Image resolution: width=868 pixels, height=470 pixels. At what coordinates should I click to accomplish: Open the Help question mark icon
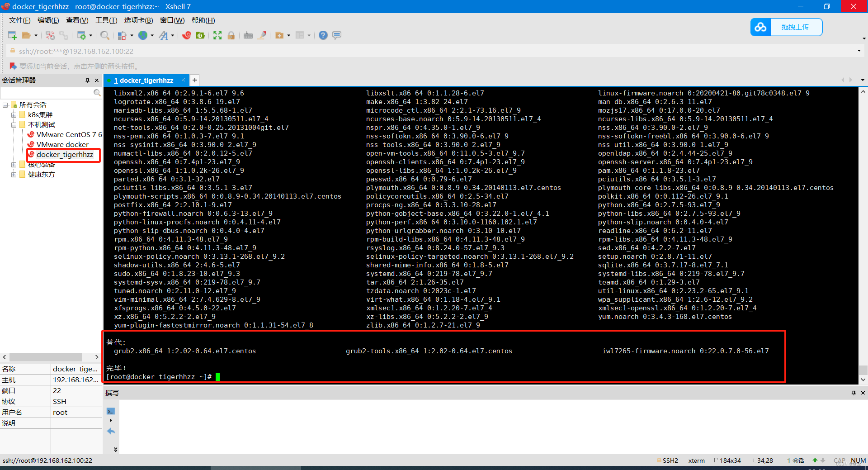323,35
